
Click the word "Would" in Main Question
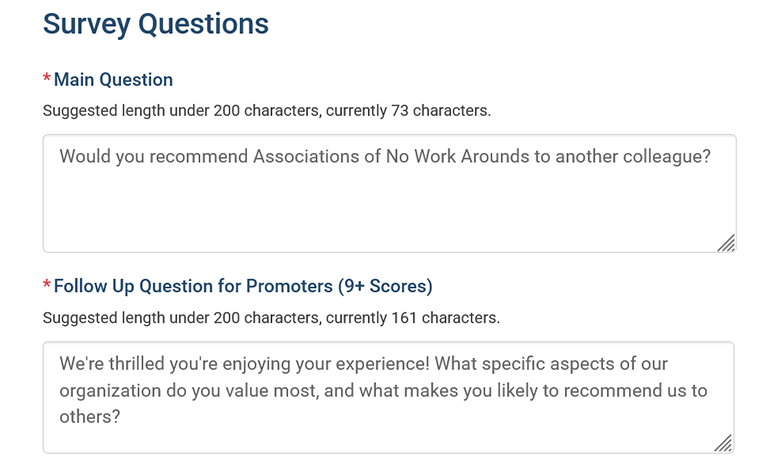(86, 156)
